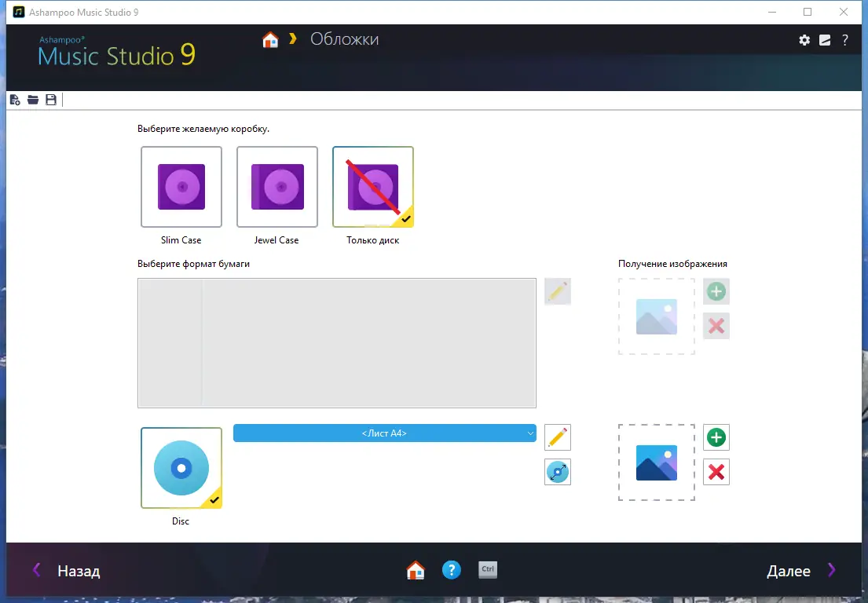Screen dimensions: 868x603
Task: Click home icon in bottom bar
Action: (416, 570)
